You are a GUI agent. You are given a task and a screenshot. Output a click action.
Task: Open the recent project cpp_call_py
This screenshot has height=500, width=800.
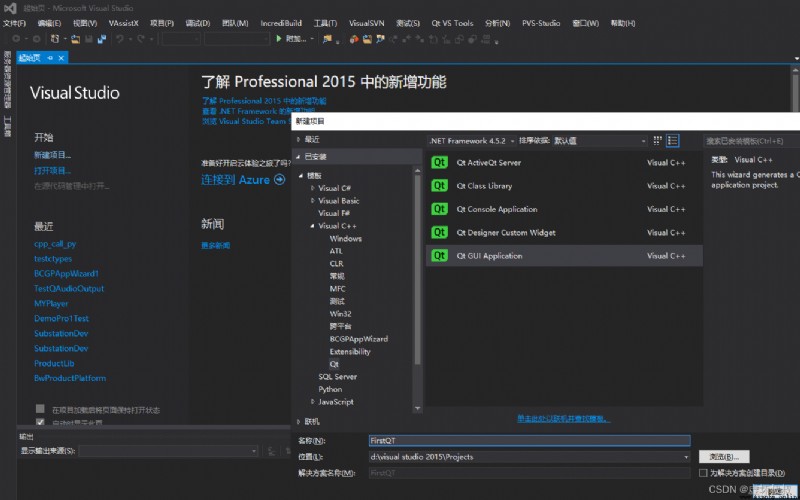point(55,244)
